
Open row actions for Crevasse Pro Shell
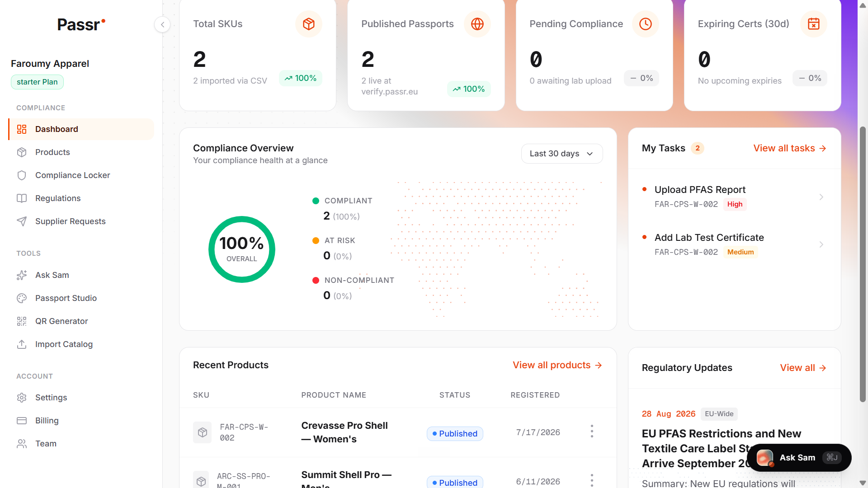(x=592, y=431)
